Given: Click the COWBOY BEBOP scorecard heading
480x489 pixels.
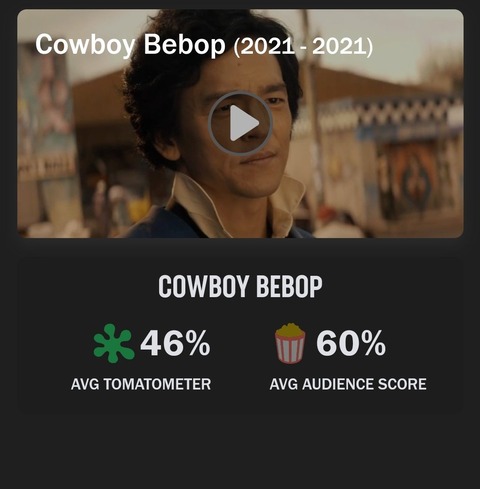Looking at the screenshot, I should pyautogui.click(x=240, y=286).
